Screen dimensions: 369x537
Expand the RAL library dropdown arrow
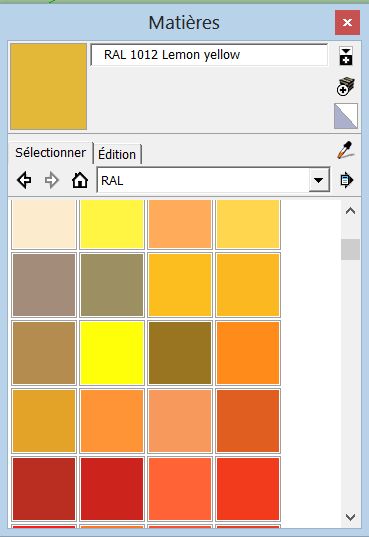[x=319, y=180]
